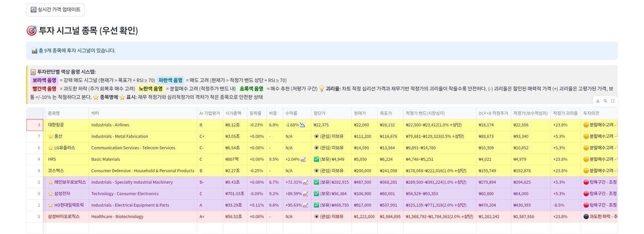Click the HRS stock name cell
644x234 pixels.
pos(66,159)
